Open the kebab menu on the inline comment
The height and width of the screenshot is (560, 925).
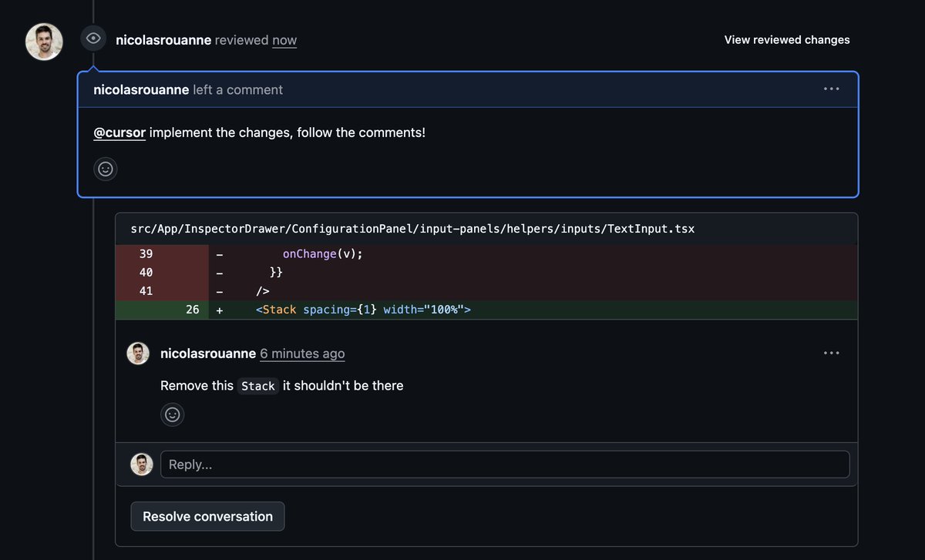(x=831, y=353)
